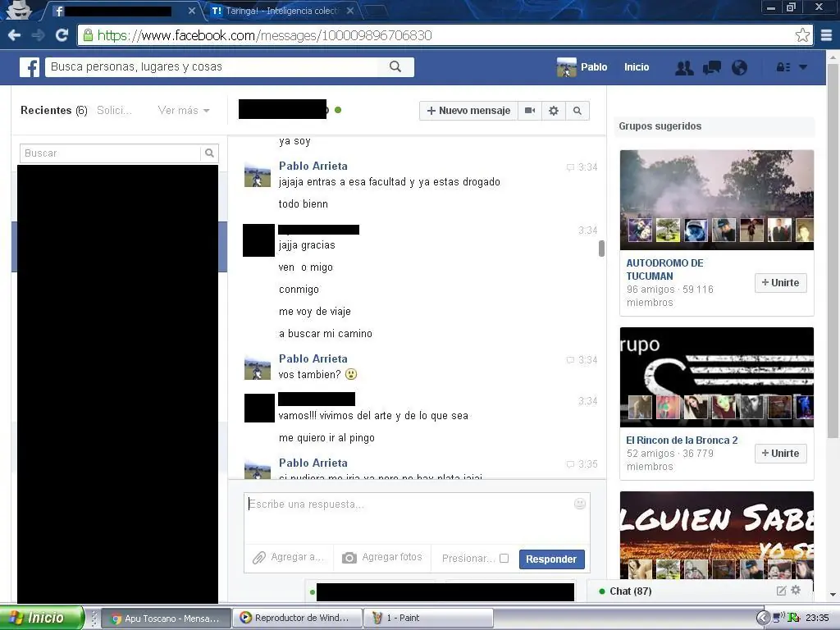Open notifications globe icon
The image size is (840, 630).
pos(739,67)
